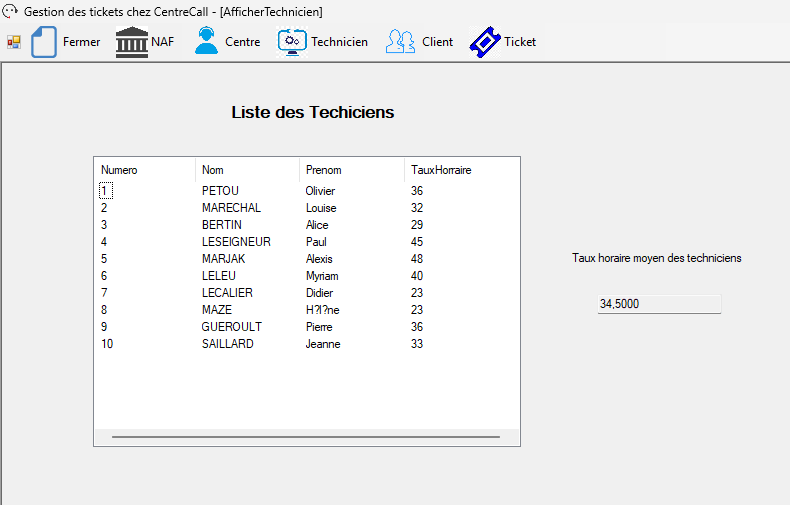Click the Centre headset agent icon

206,42
